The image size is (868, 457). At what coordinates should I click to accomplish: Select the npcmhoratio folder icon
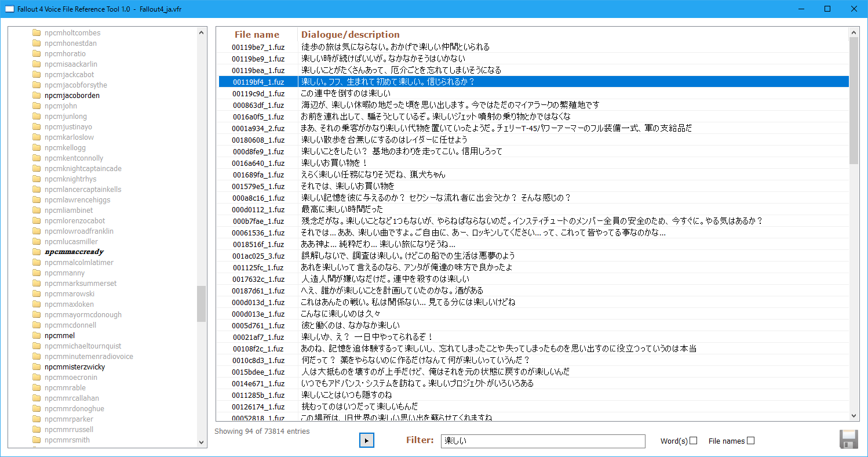coord(37,54)
